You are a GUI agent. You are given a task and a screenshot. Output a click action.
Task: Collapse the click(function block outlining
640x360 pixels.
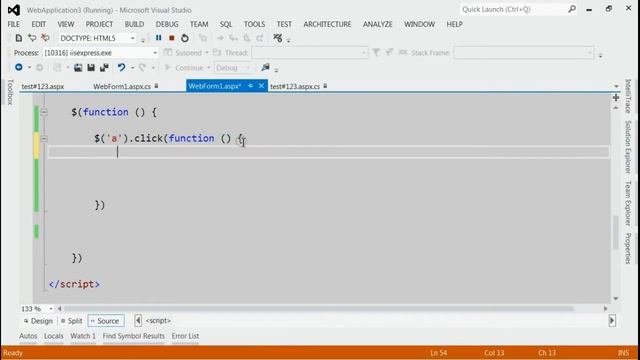[x=44, y=138]
